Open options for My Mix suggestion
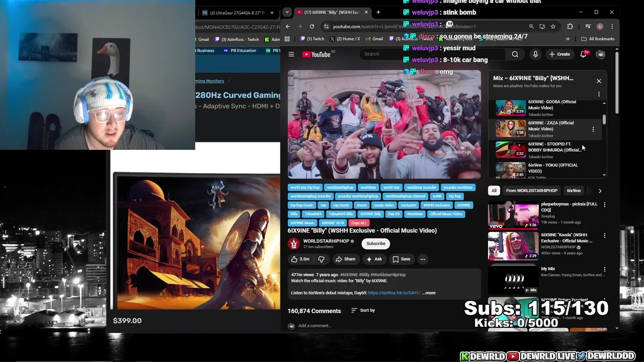 pos(604,269)
